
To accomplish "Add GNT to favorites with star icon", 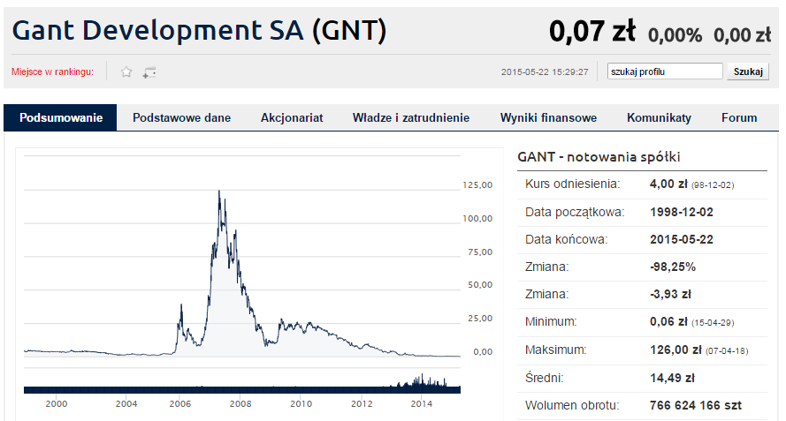I will [126, 72].
